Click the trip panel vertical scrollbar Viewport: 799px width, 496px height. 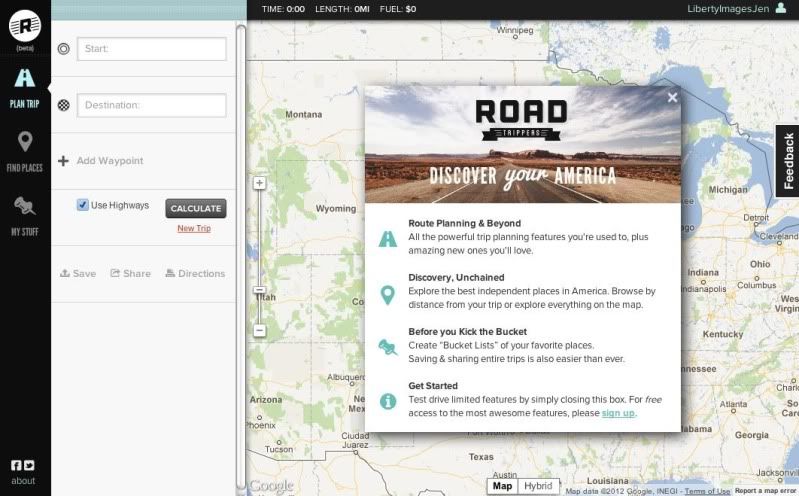coord(241,255)
